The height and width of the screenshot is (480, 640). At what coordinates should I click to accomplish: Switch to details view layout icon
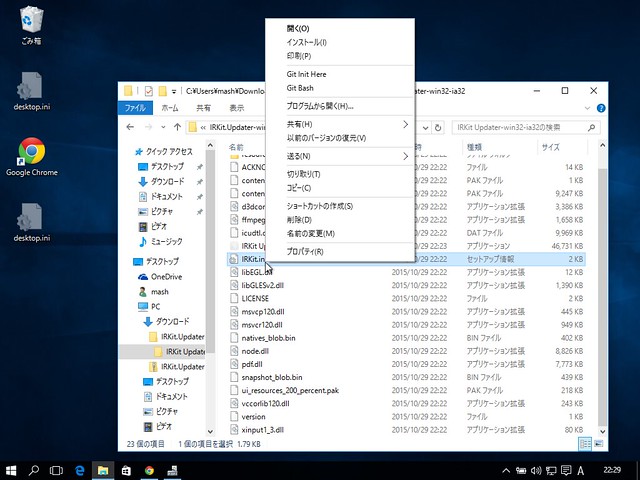585,444
